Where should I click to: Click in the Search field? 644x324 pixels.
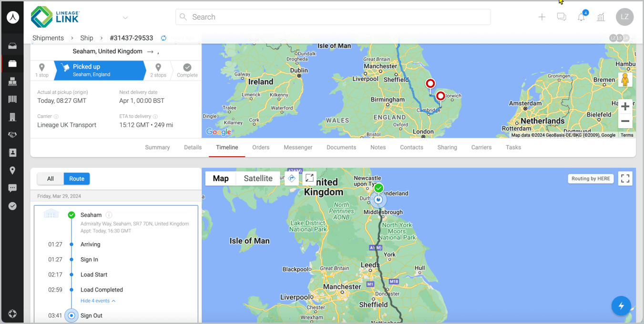point(333,17)
